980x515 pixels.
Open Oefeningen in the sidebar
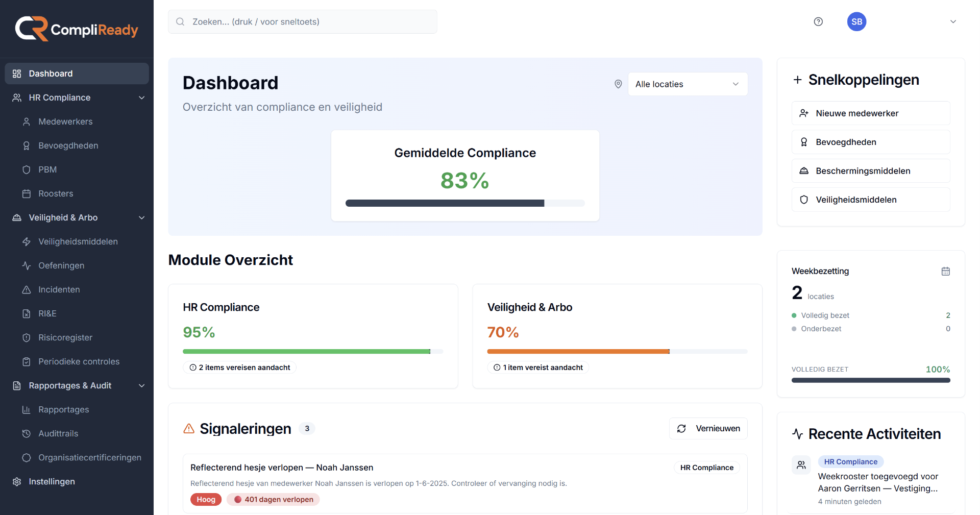tap(77, 265)
